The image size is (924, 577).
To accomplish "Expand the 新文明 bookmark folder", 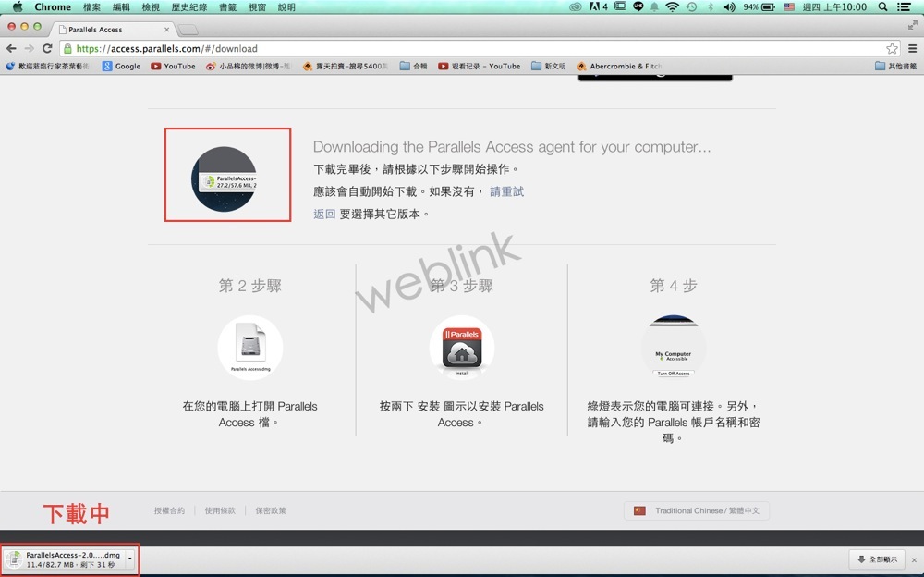I will [548, 66].
